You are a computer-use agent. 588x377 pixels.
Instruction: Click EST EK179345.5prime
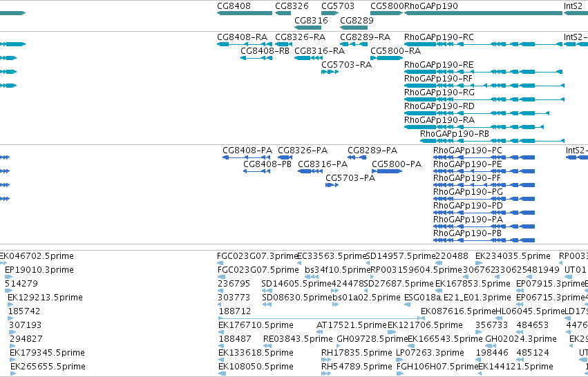[12, 360]
